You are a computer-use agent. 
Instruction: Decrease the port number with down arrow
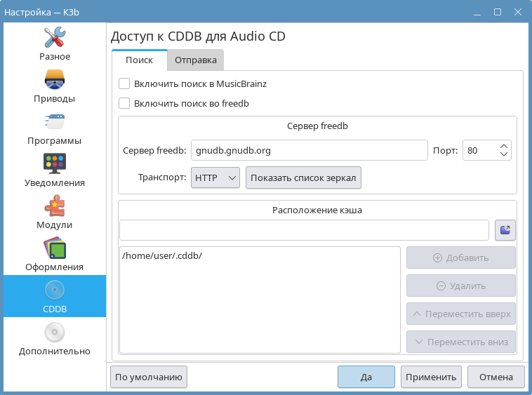[x=503, y=154]
